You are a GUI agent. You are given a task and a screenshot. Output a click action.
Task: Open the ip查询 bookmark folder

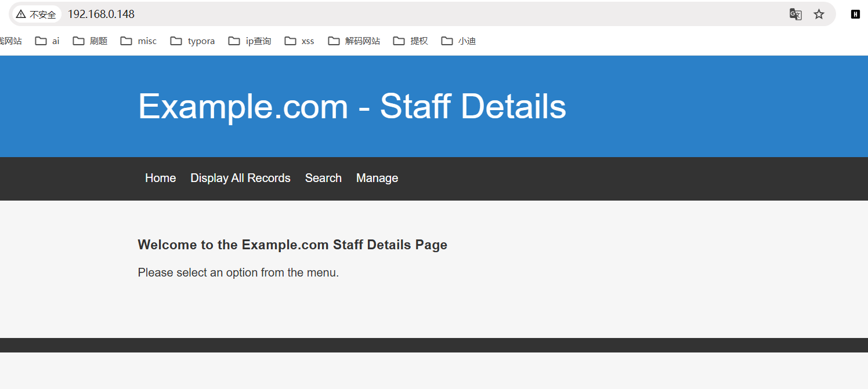[x=250, y=41]
